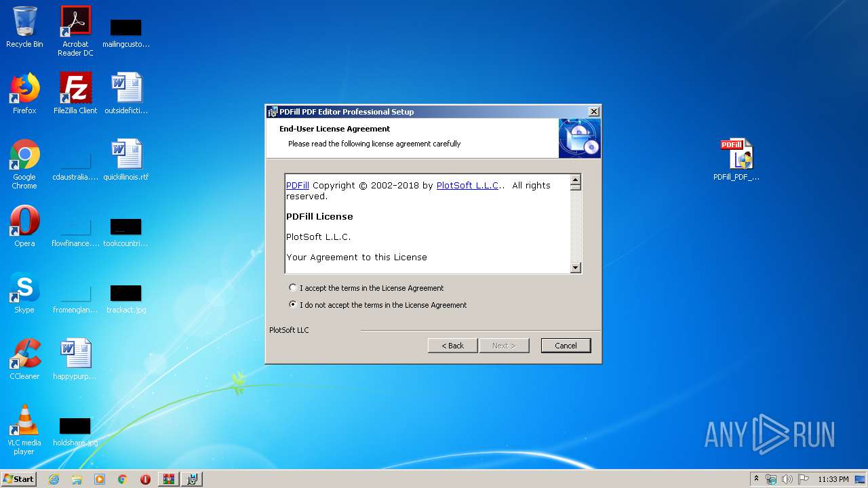Select the PDFill_PDF installer file on desktop
Image resolution: width=868 pixels, height=488 pixels.
click(x=736, y=160)
